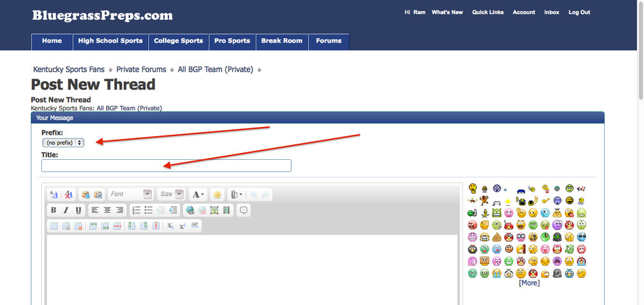Pick the smiley holding a brb sign
Image resolution: width=644 pixels, height=305 pixels.
484,237
